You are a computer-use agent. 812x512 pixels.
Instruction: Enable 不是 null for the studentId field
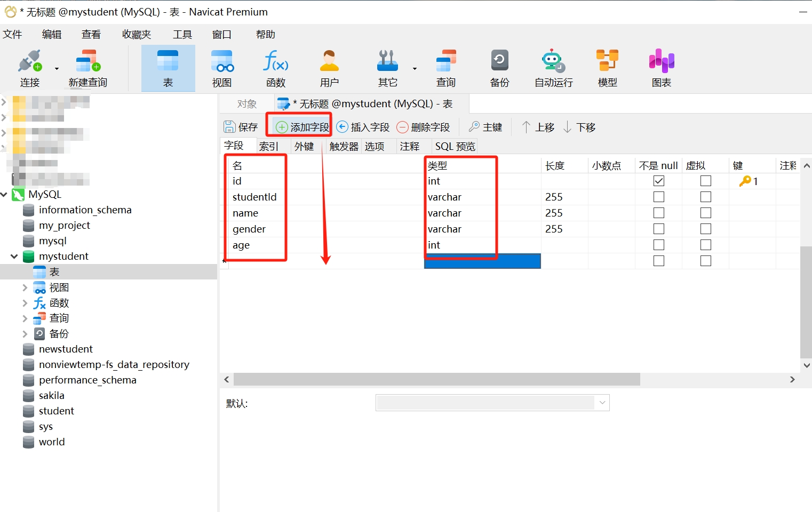click(x=659, y=197)
